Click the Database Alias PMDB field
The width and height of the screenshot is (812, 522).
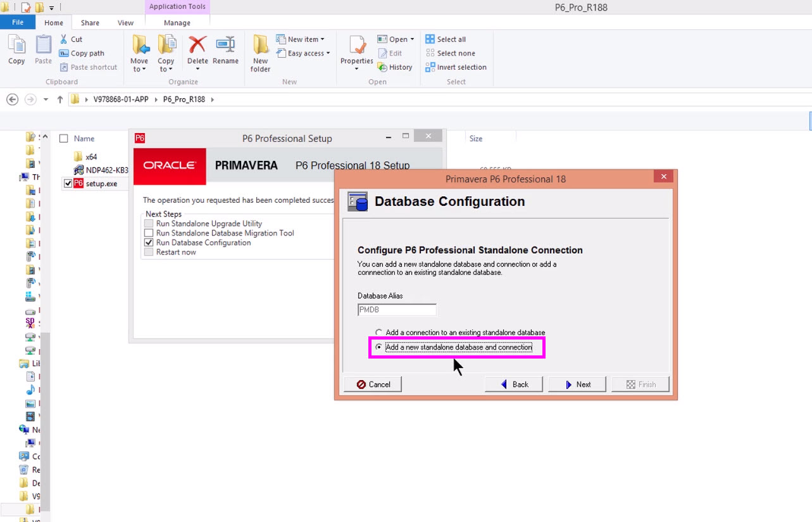point(397,310)
